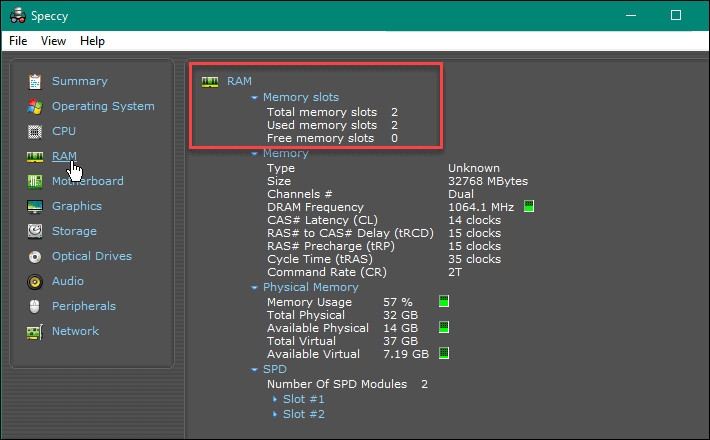Select the RAM link in sidebar
This screenshot has height=440, width=710.
pyautogui.click(x=64, y=156)
